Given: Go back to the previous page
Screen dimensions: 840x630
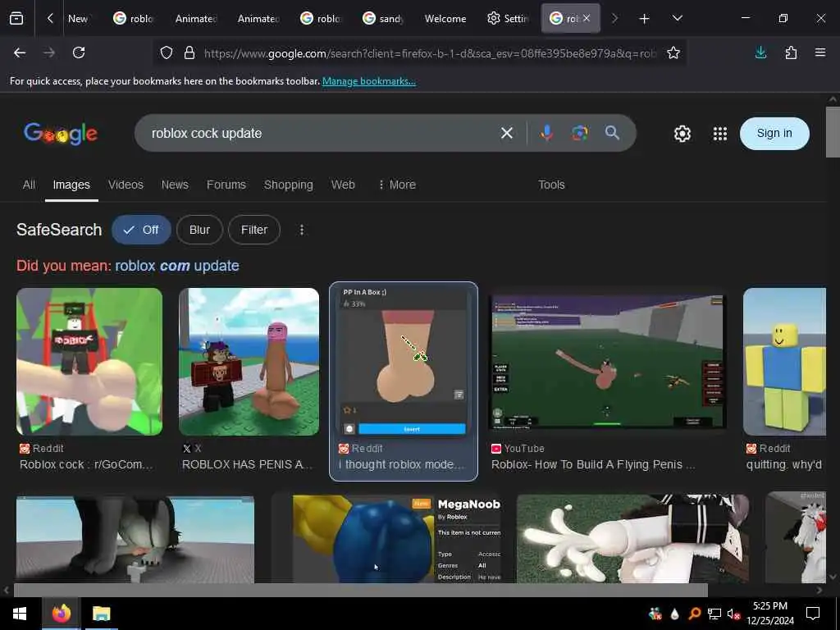Looking at the screenshot, I should click(x=20, y=52).
